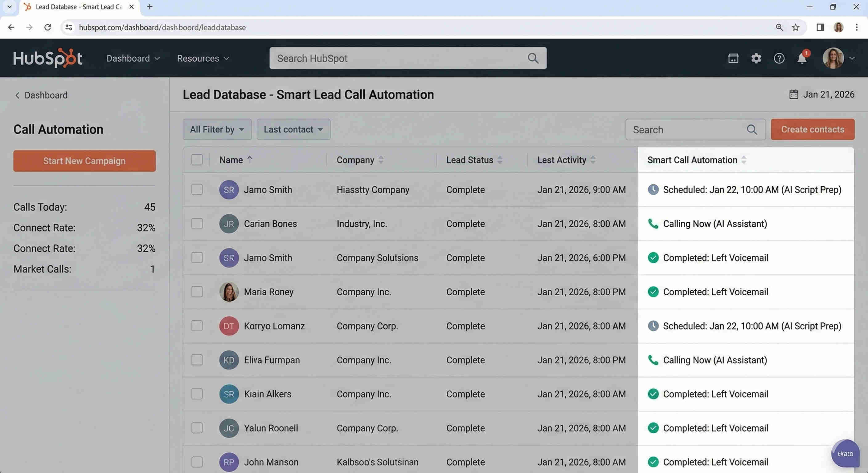This screenshot has height=473, width=868.
Task: Open the browser three-dot menu
Action: pyautogui.click(x=857, y=27)
